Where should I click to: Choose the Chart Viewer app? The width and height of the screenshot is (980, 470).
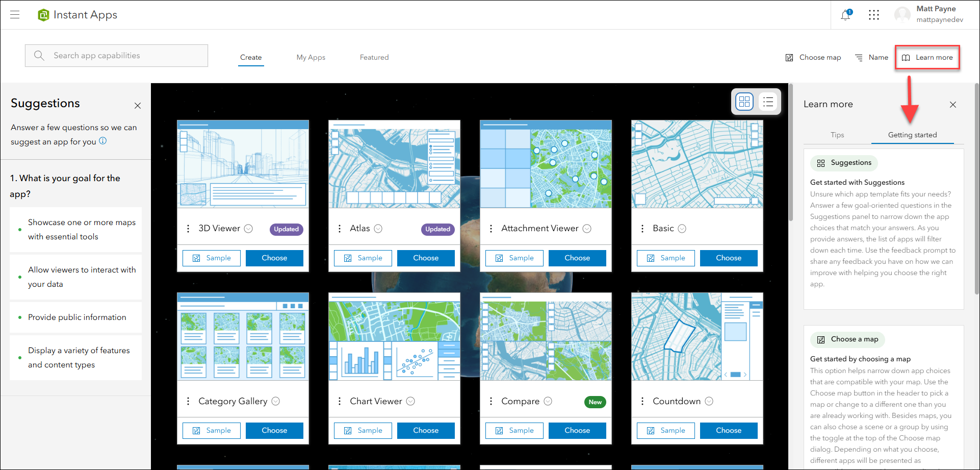coord(426,431)
